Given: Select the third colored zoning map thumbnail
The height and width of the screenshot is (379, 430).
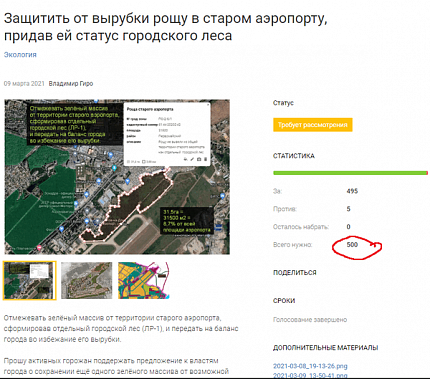Looking at the screenshot, I should [144, 280].
